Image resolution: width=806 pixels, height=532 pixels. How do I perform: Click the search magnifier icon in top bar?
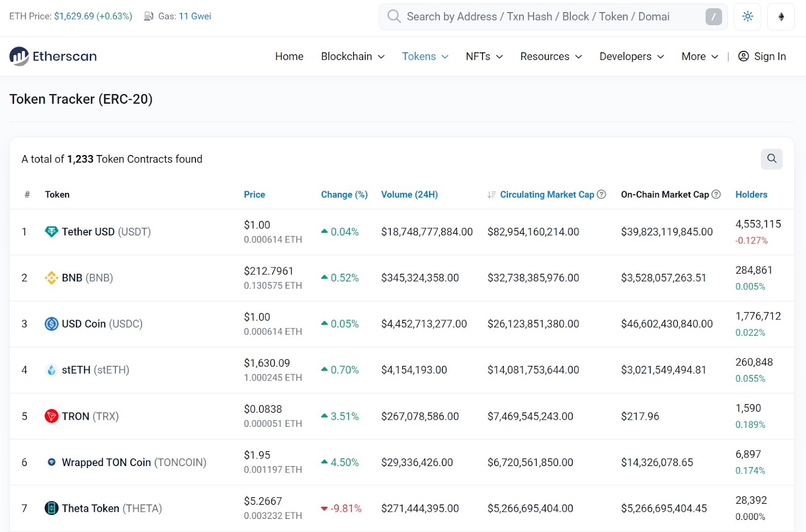(x=394, y=17)
